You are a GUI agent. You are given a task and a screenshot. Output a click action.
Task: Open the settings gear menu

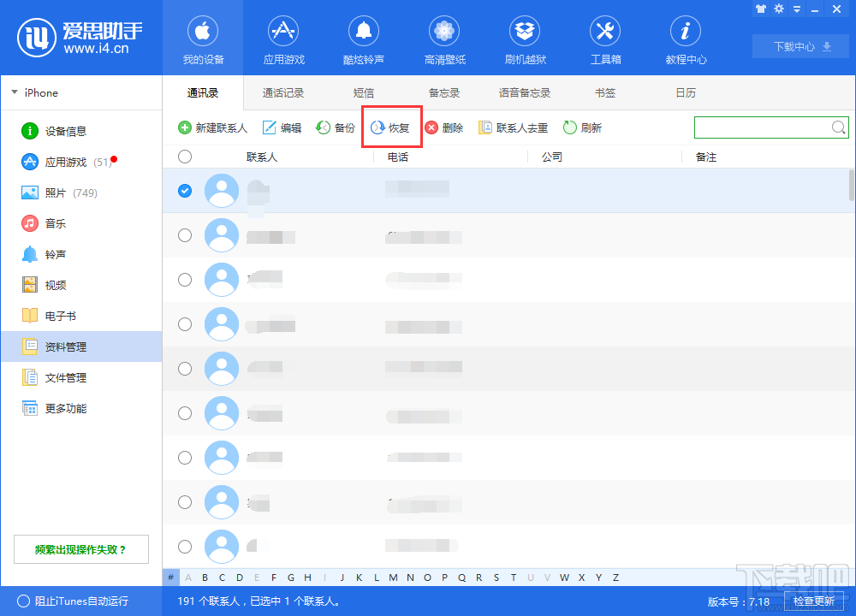[777, 9]
